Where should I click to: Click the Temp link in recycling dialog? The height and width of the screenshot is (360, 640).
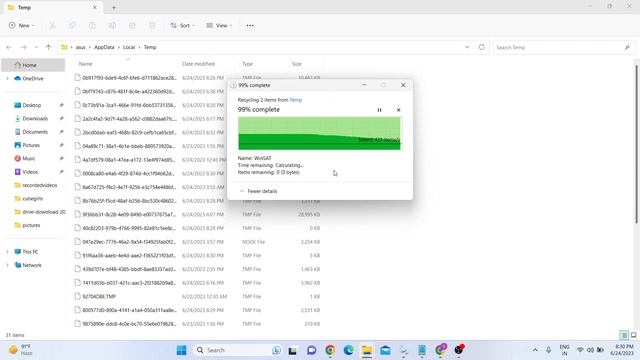[x=296, y=100]
